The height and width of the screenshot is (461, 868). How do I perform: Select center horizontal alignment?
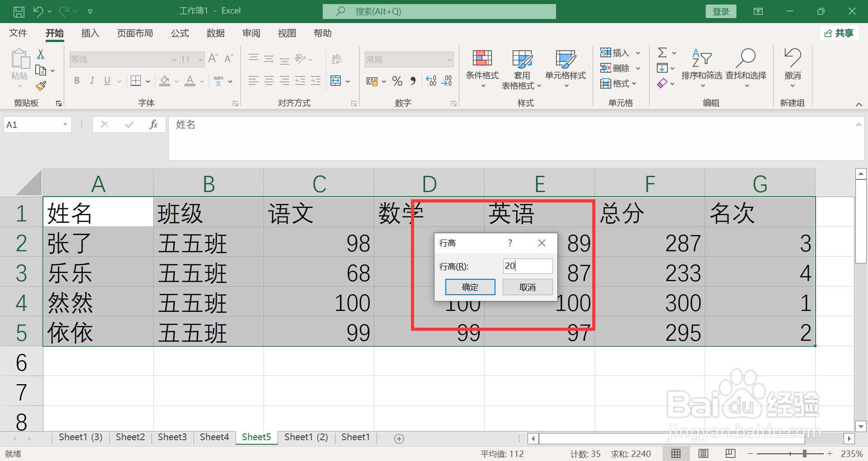pos(269,81)
